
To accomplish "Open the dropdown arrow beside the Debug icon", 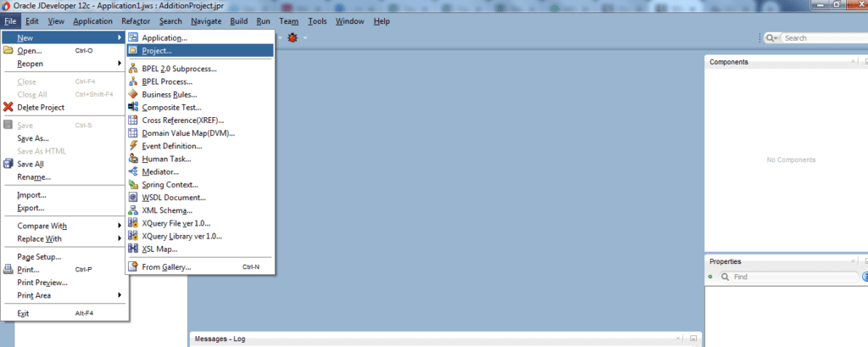I will (x=304, y=37).
